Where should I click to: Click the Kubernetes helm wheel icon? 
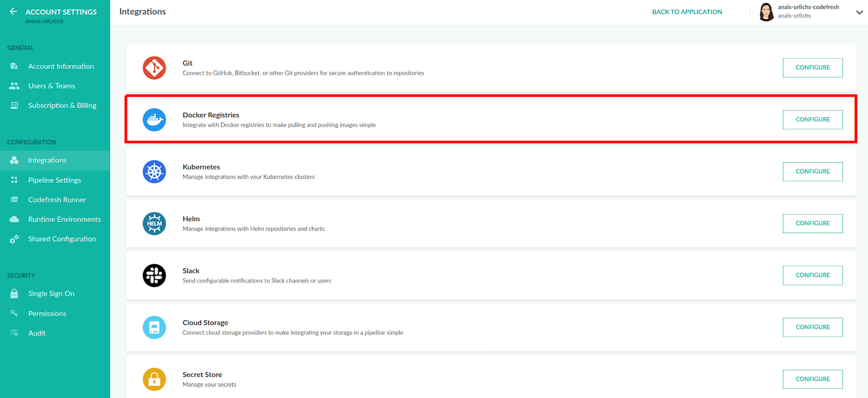click(x=154, y=172)
